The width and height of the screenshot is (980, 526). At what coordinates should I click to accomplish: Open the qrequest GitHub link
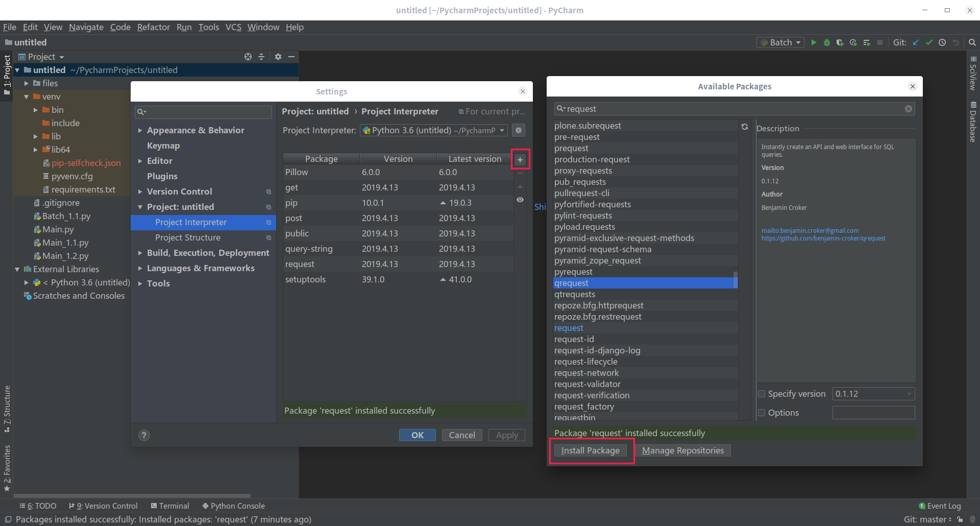click(823, 238)
